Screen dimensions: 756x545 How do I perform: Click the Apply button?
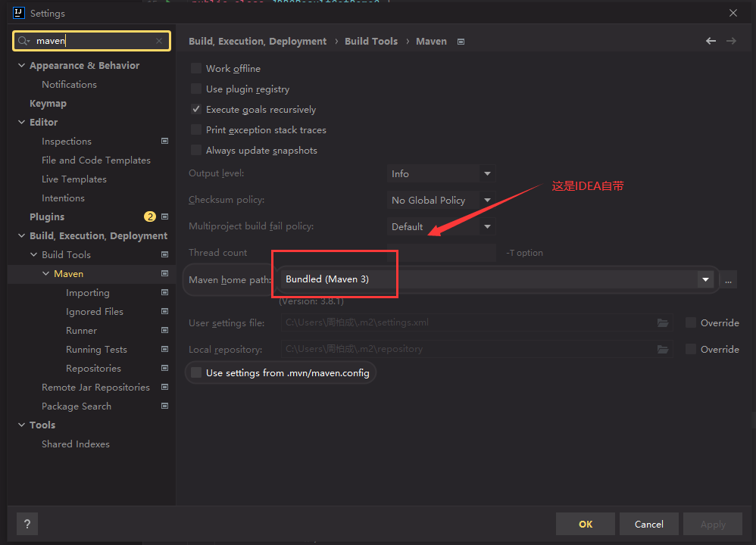[x=713, y=524]
